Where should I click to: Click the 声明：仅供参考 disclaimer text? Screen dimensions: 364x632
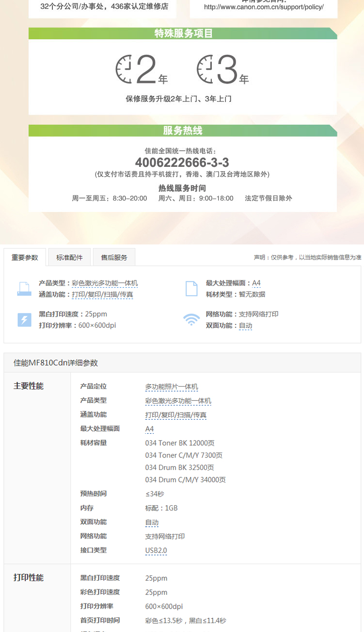[308, 258]
